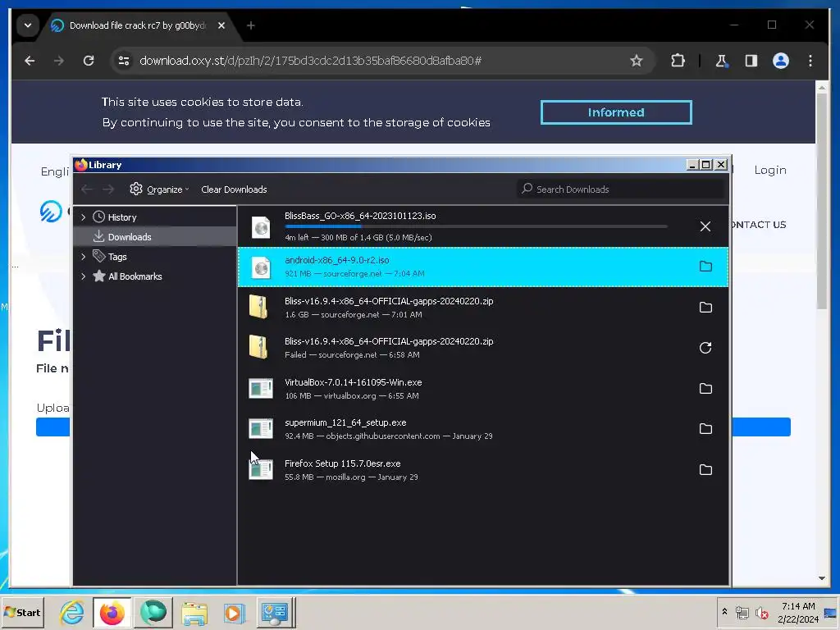Click the VirtualBox installer file icon
The image size is (840, 630).
click(x=261, y=388)
